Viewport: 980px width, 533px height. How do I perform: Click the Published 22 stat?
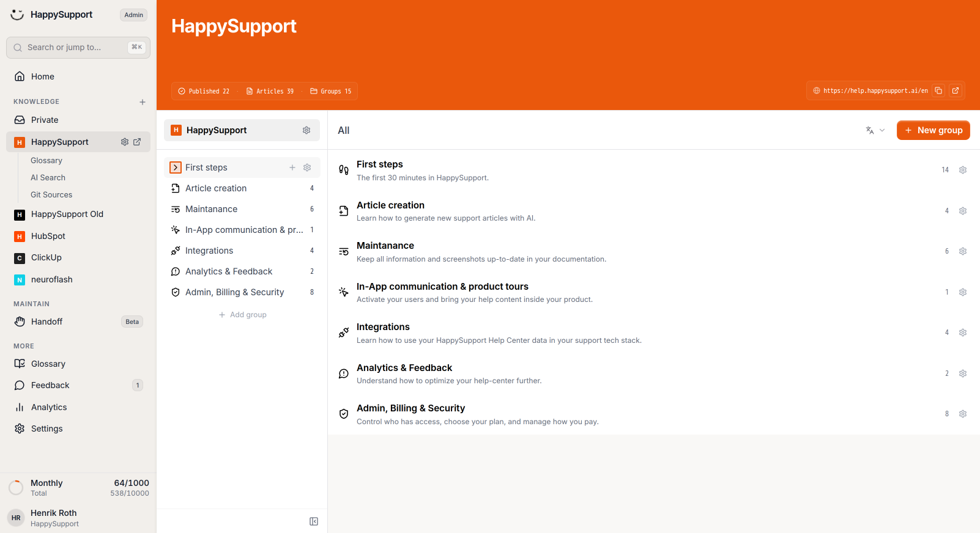(x=204, y=91)
